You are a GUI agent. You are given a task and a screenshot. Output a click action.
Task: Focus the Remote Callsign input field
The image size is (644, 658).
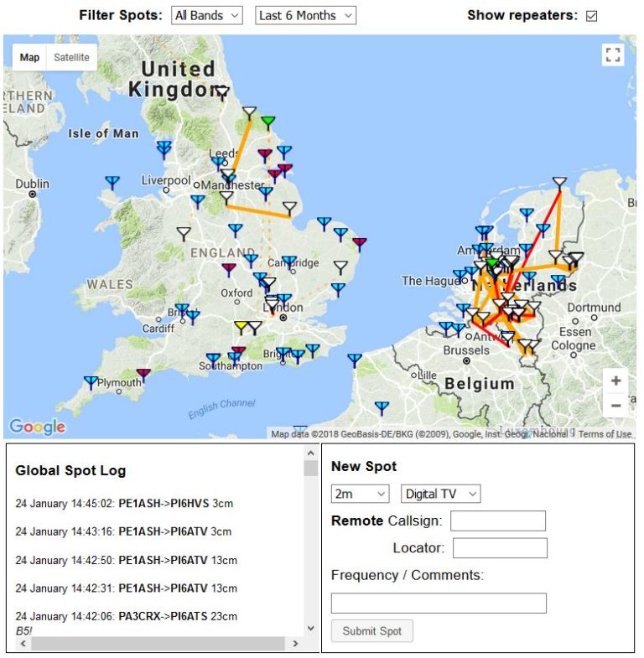tap(497, 521)
